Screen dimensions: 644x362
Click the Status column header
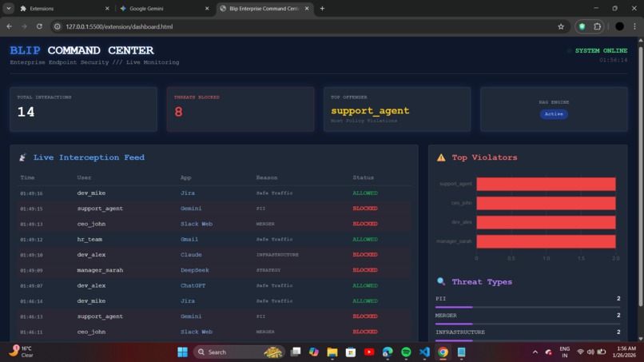(363, 177)
